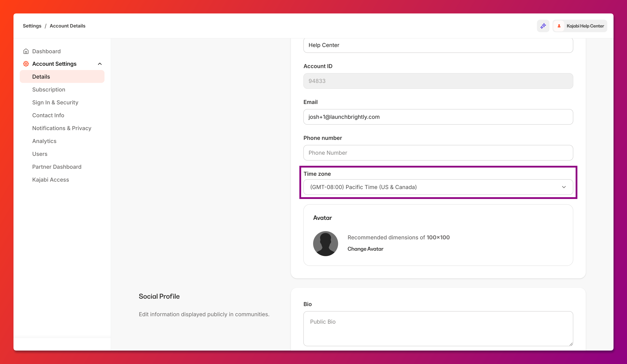
Task: Click the Settings breadcrumb link
Action: [32, 26]
